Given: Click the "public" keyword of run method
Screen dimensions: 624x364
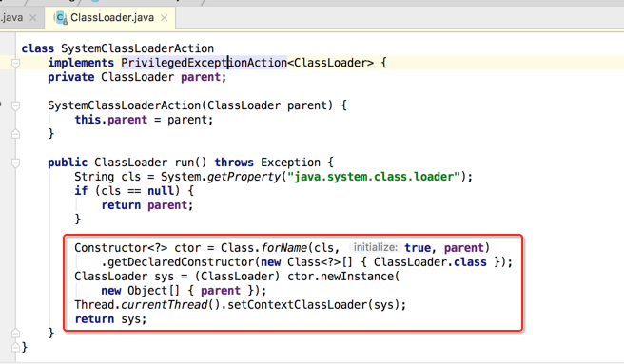Looking at the screenshot, I should point(68,163).
